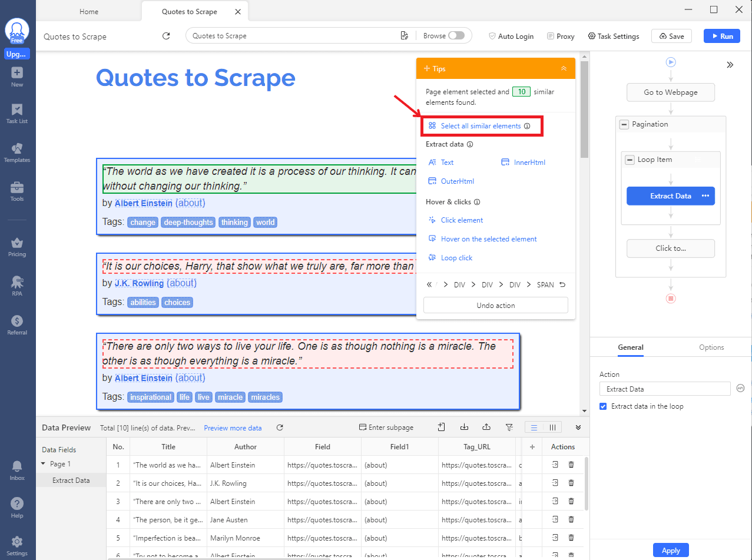This screenshot has width=752, height=560.
Task: Collapse the Loop Item block
Action: 630,160
